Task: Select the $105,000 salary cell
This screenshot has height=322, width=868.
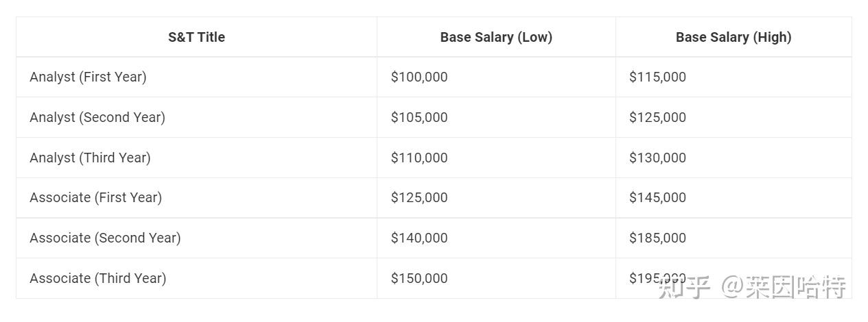Action: [419, 117]
